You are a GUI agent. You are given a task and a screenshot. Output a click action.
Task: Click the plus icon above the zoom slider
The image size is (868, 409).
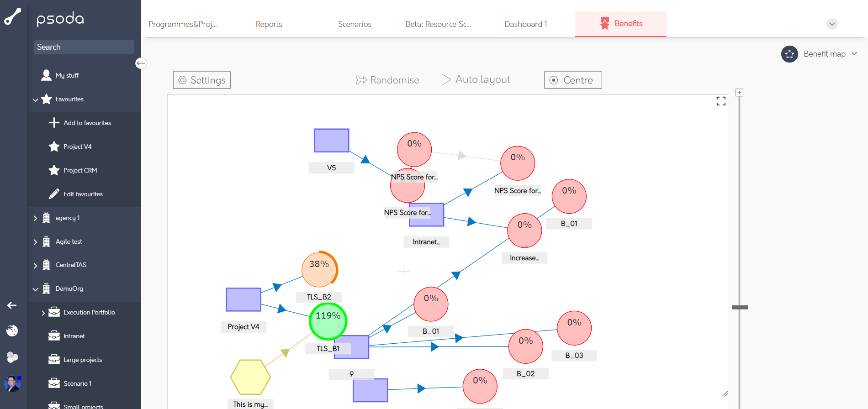(x=739, y=93)
